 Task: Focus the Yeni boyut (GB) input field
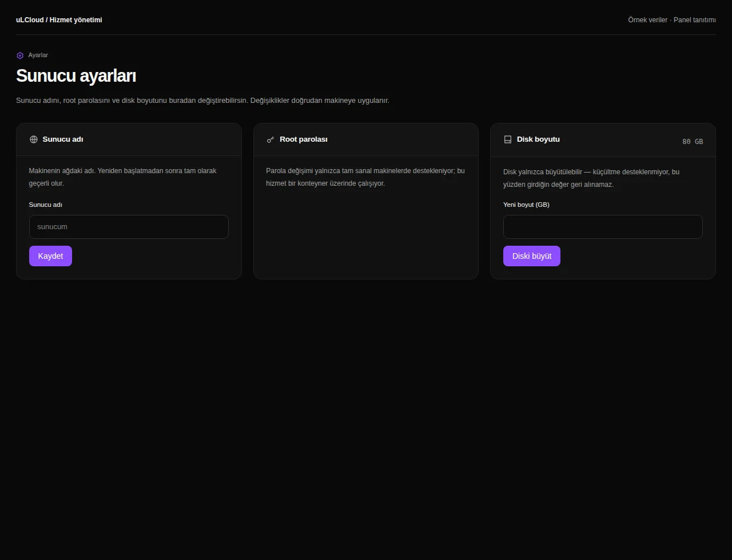[603, 227]
